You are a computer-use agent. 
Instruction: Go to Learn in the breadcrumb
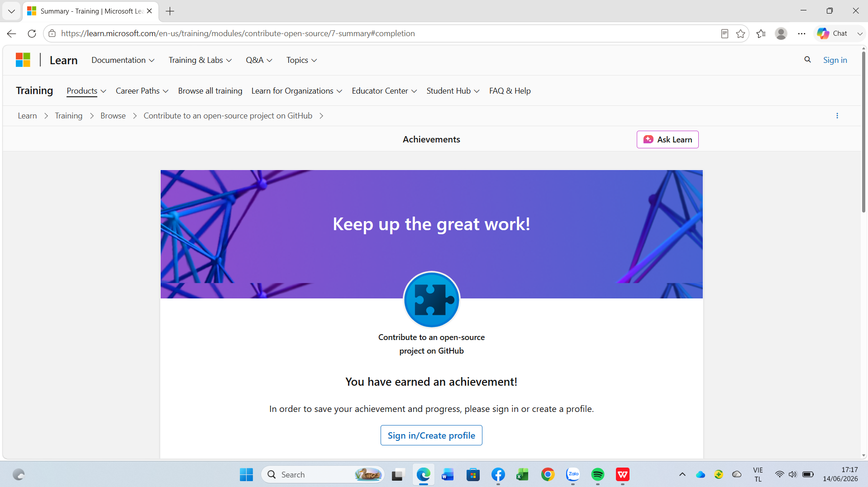pyautogui.click(x=28, y=116)
